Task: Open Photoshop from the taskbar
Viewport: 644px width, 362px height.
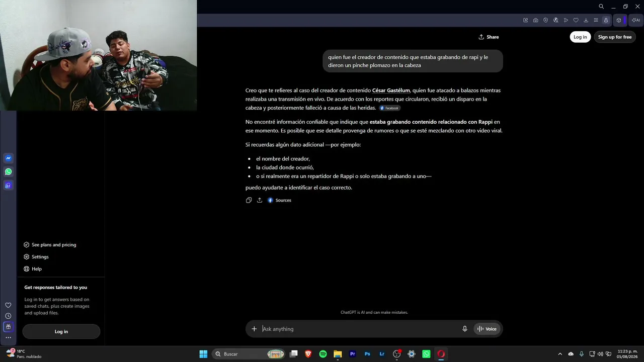Action: point(367,354)
